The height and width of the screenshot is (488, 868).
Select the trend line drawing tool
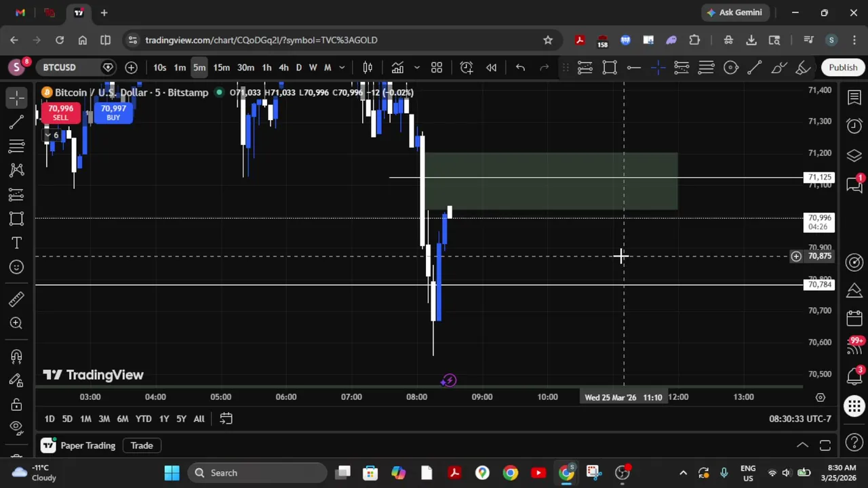tap(17, 122)
